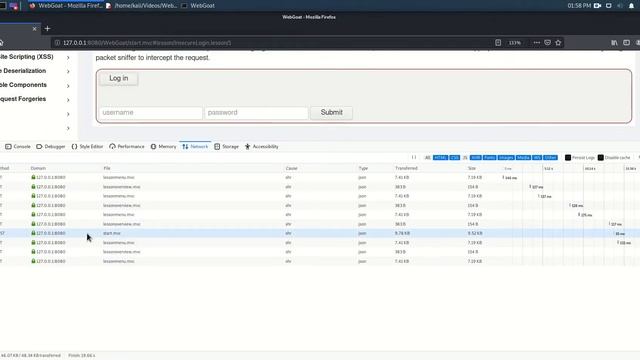Select the start.mvc request row
The image size is (640, 360).
click(320, 233)
